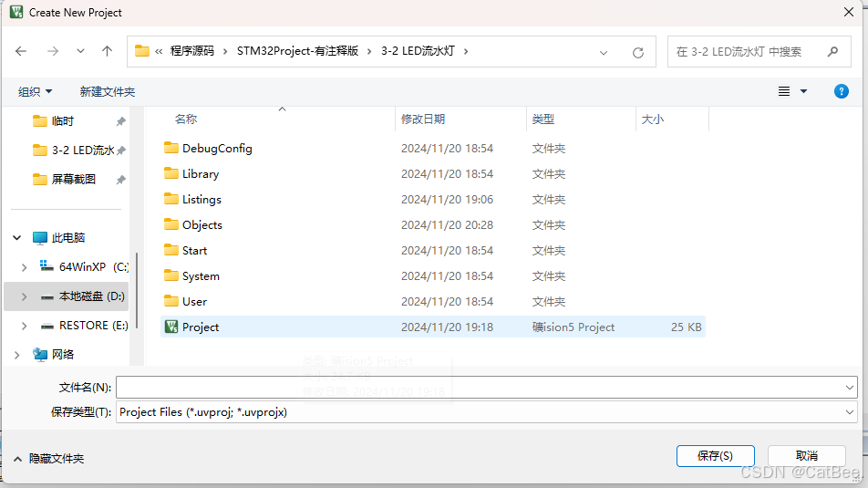
Task: Expand the 本地磁盘 (D:) drive
Action: tap(25, 296)
